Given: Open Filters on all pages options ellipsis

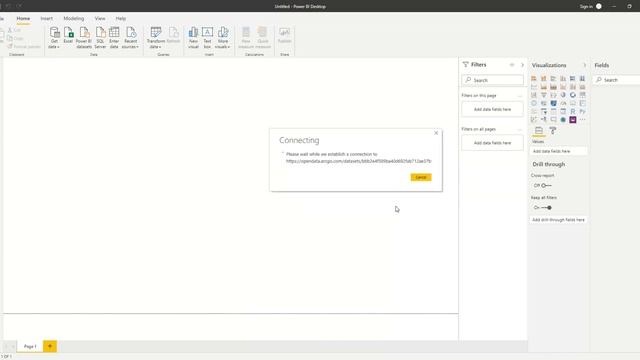Looking at the screenshot, I should pos(520,129).
